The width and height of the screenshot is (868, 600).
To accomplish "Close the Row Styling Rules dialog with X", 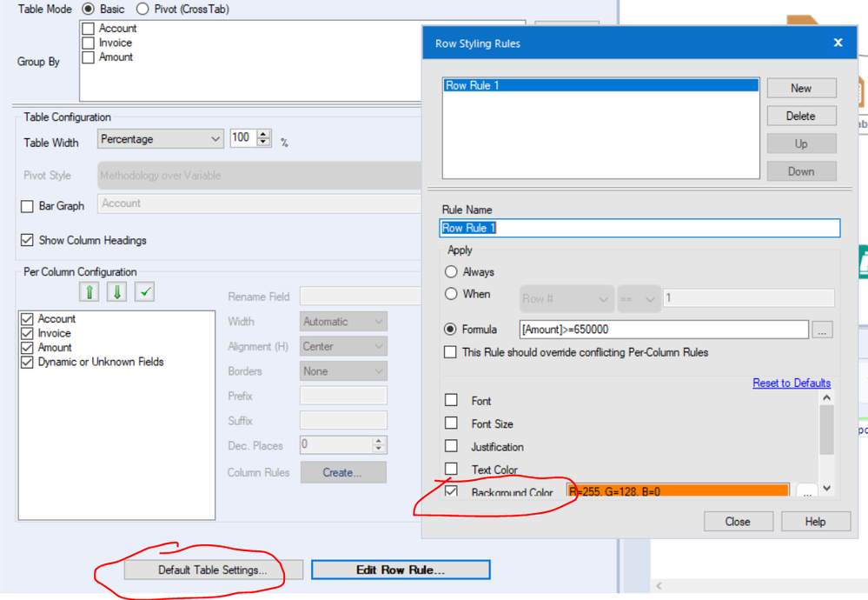I will (x=838, y=43).
